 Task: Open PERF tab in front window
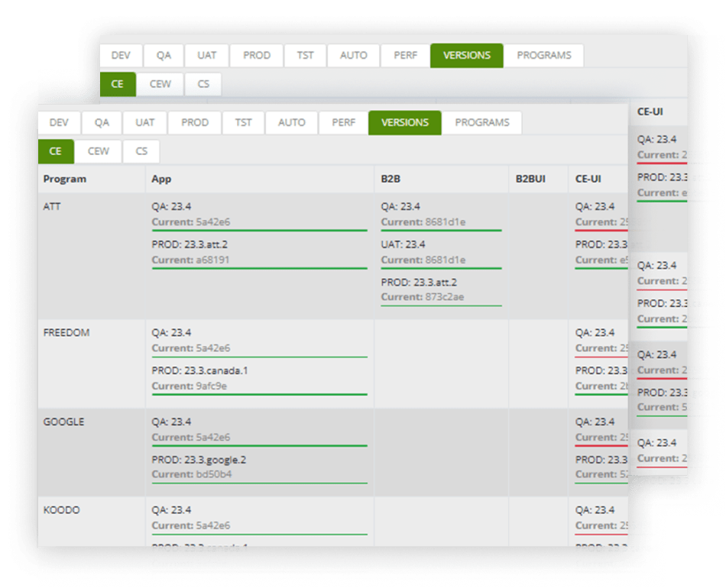(x=344, y=123)
